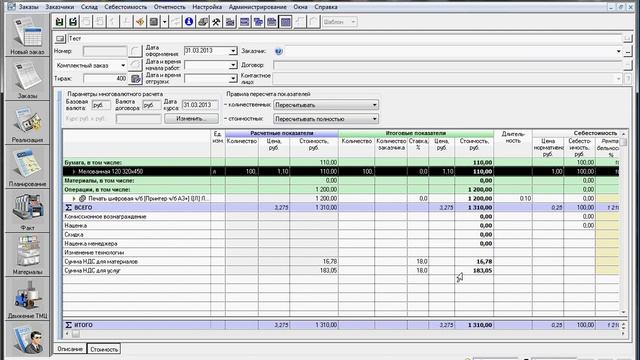Open the Справка menu

[x=326, y=7]
